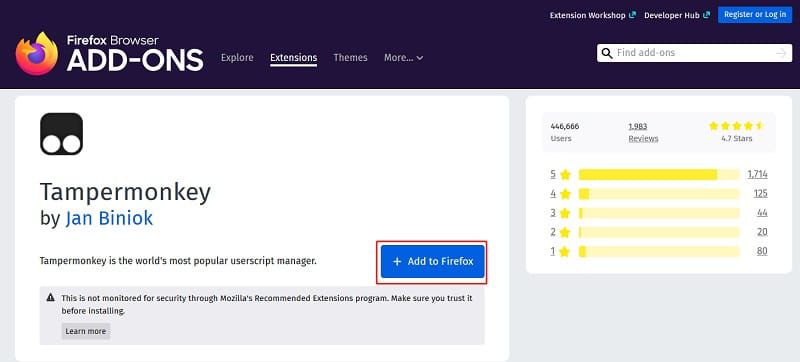Click the Firefox logo icon
Viewport: 800px width, 362px height.
pos(37,53)
